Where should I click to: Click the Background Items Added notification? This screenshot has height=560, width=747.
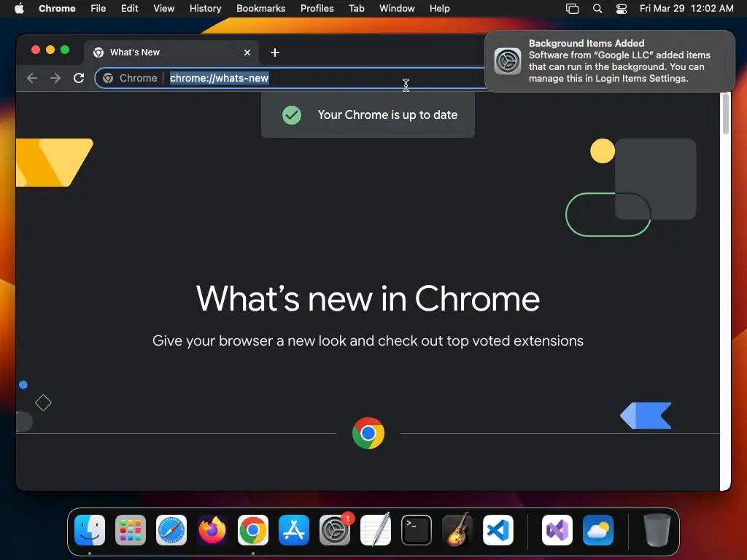(609, 61)
